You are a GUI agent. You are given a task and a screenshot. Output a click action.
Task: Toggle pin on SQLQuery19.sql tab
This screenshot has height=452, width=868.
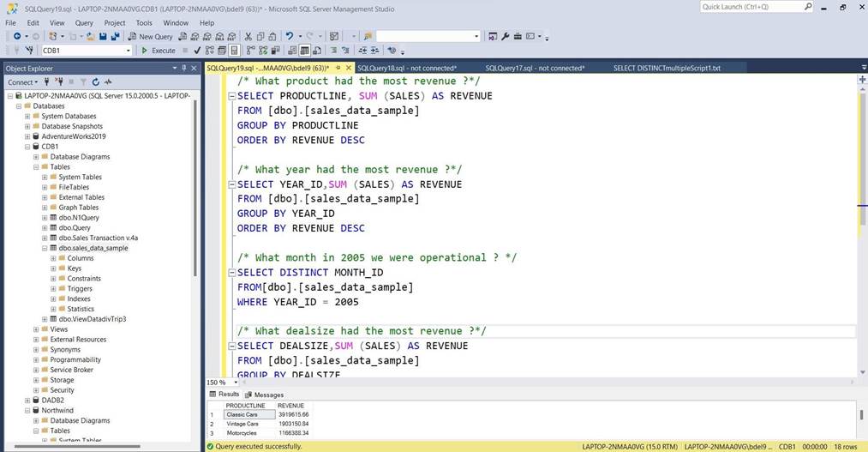(338, 68)
